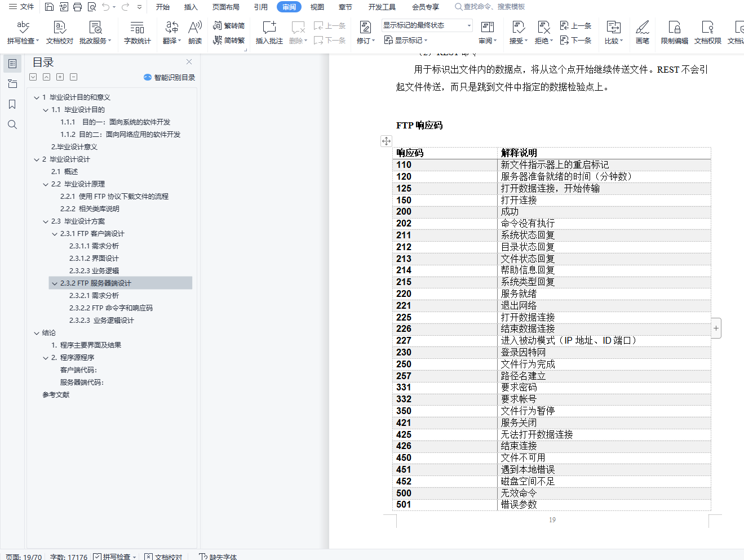Toggle 拼写检查 in the status bar
Screen dimensions: 744x560
click(114, 557)
